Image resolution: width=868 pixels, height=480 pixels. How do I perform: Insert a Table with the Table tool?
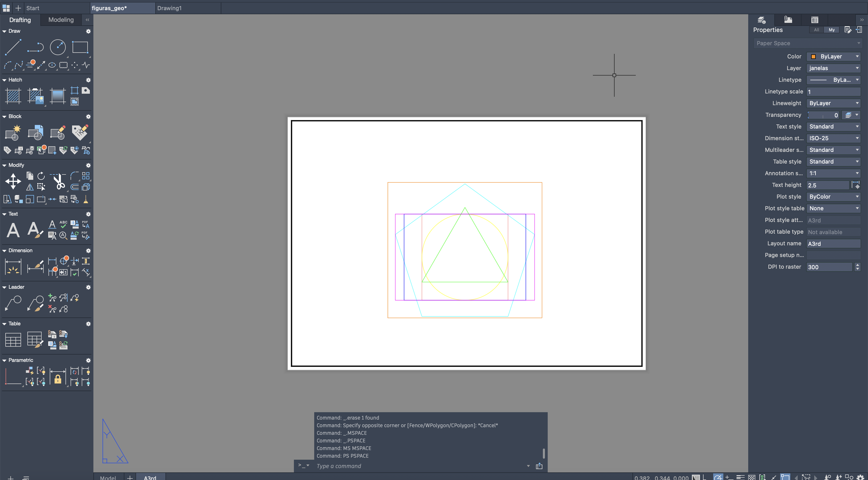click(13, 340)
